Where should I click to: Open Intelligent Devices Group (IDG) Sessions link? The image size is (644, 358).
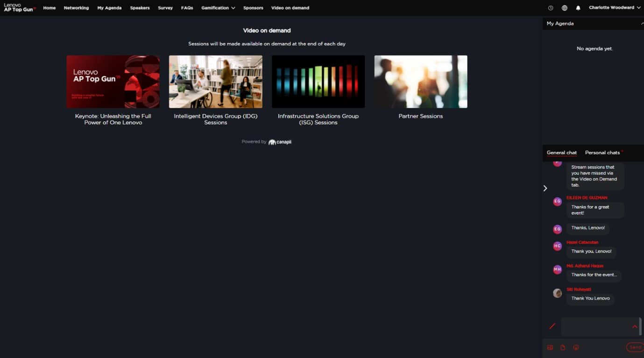tap(216, 119)
